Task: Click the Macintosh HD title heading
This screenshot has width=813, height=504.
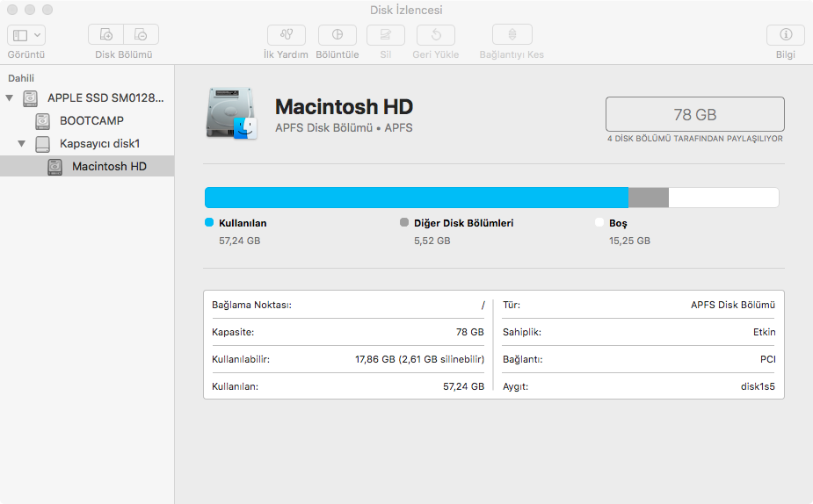Action: [344, 107]
